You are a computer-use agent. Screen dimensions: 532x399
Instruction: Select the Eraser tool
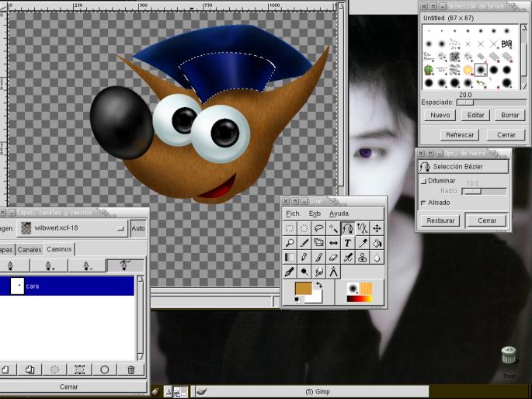tap(333, 258)
